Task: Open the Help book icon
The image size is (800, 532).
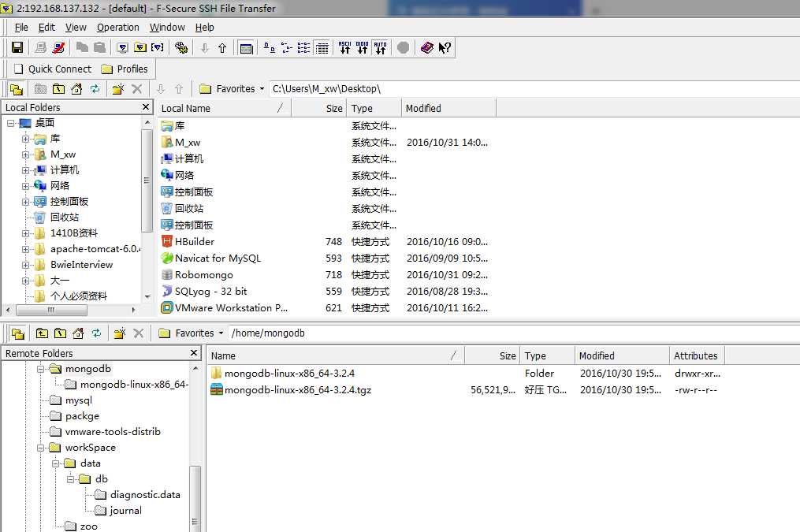Action: pos(427,47)
